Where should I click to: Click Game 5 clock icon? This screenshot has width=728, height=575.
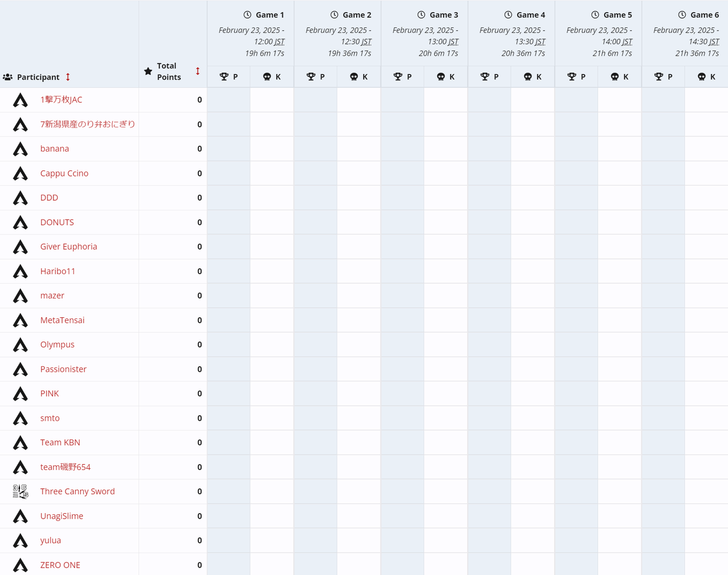click(595, 15)
